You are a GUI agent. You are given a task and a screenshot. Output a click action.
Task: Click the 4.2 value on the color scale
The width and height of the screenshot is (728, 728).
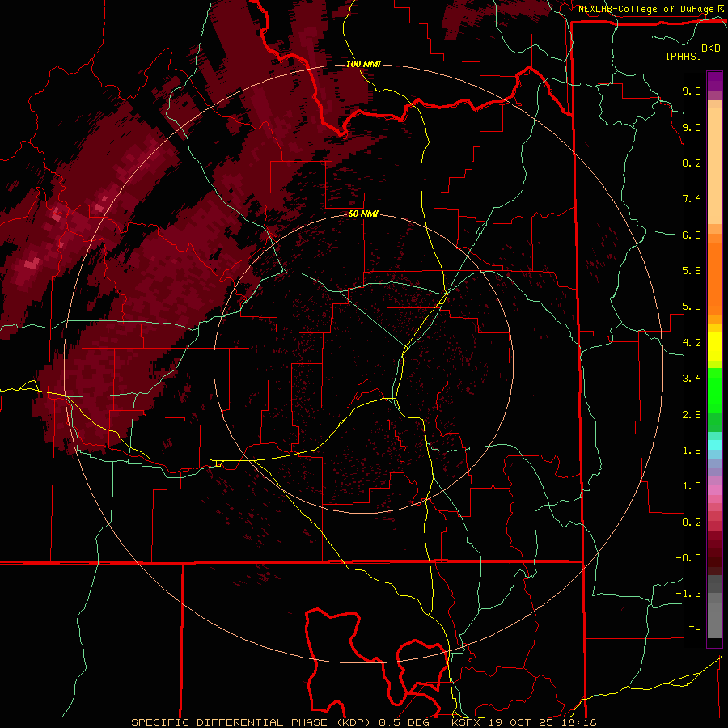pos(692,343)
